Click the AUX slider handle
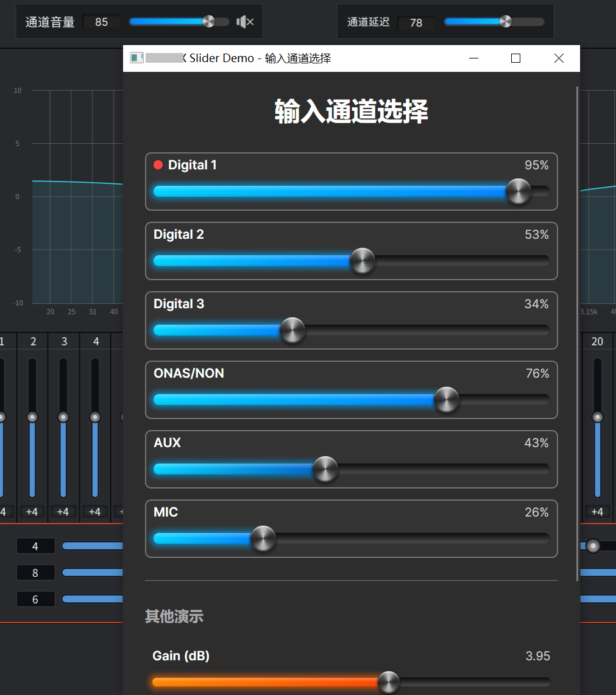This screenshot has width=616, height=695. click(x=325, y=469)
